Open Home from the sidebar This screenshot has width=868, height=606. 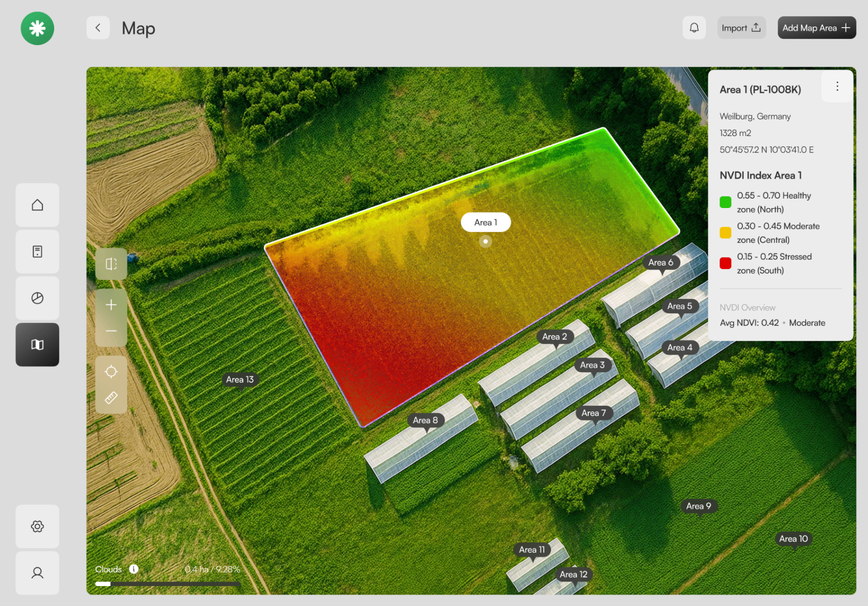tap(38, 205)
